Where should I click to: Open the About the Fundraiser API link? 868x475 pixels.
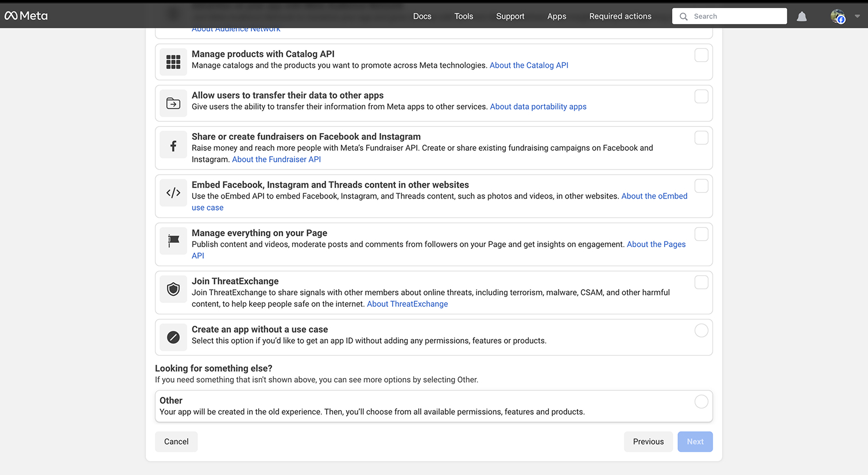click(x=276, y=159)
